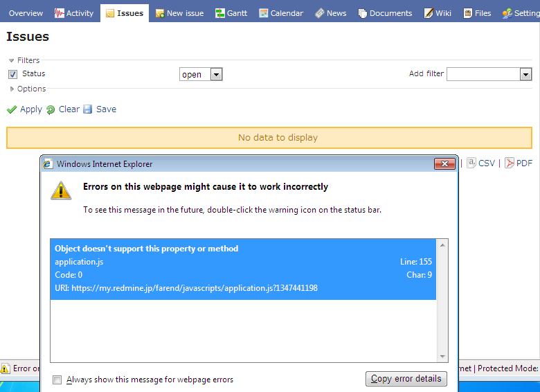Open the Add filter dropdown
Viewport: 540px width, 392px height.
point(489,74)
